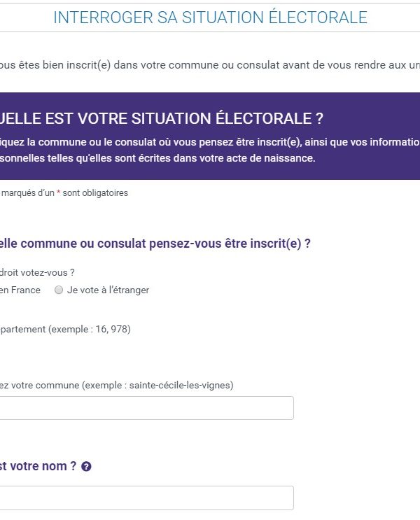Focus the "votre nom" text input field

[146, 498]
